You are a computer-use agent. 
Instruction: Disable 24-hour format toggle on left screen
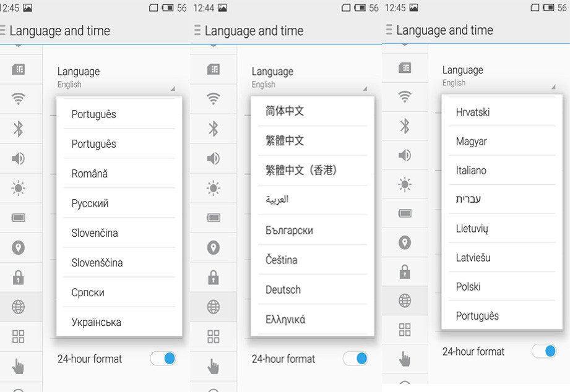[163, 359]
